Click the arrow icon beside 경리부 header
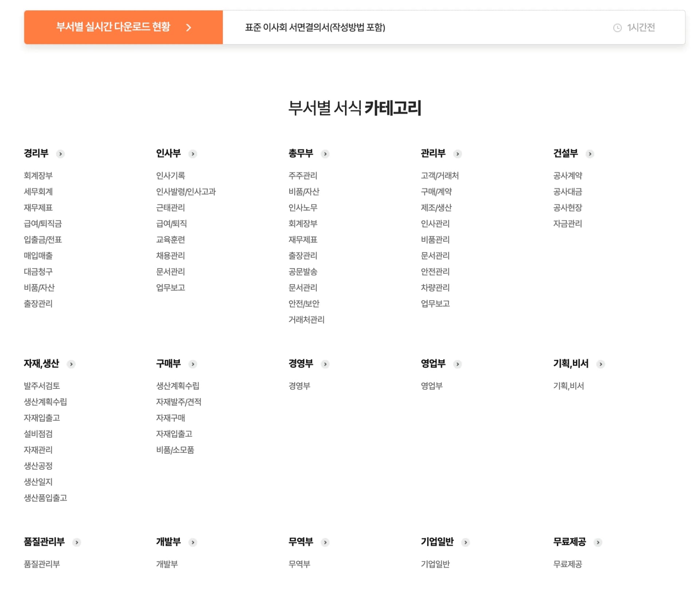700x596 pixels. [61, 154]
